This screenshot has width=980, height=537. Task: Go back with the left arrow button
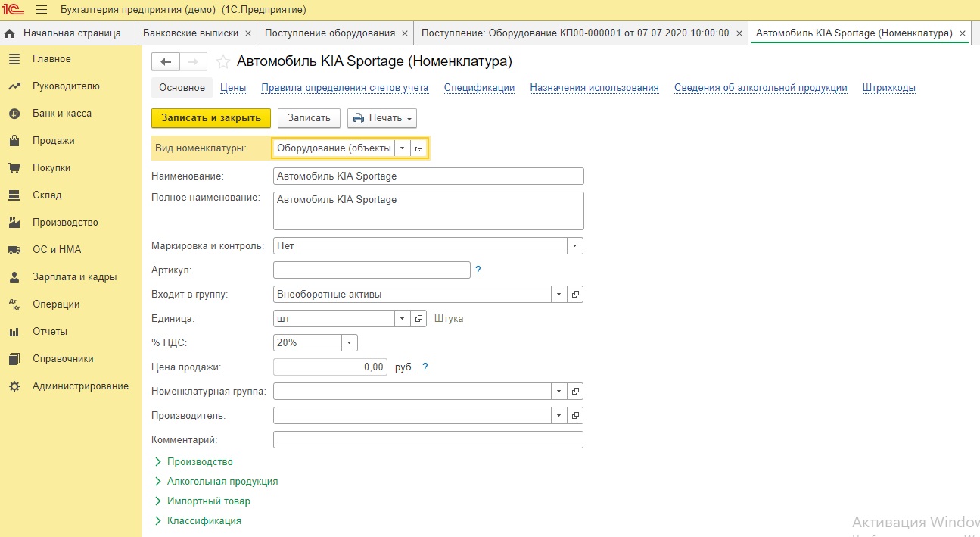[166, 61]
